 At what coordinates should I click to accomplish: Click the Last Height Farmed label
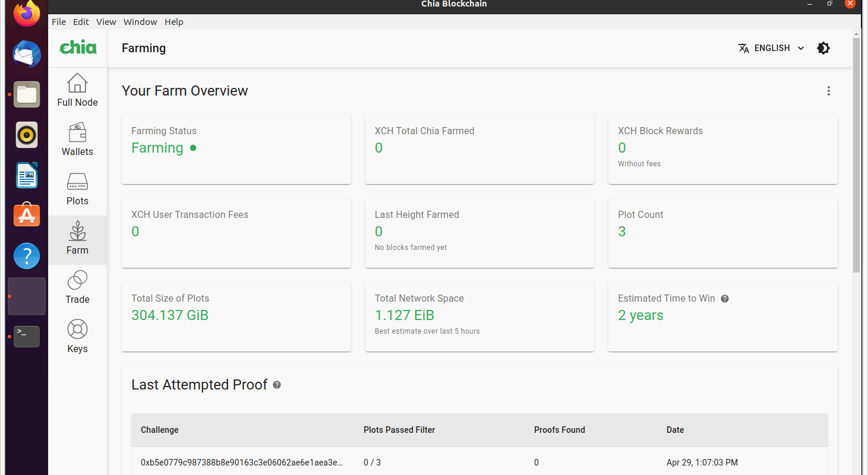click(416, 215)
